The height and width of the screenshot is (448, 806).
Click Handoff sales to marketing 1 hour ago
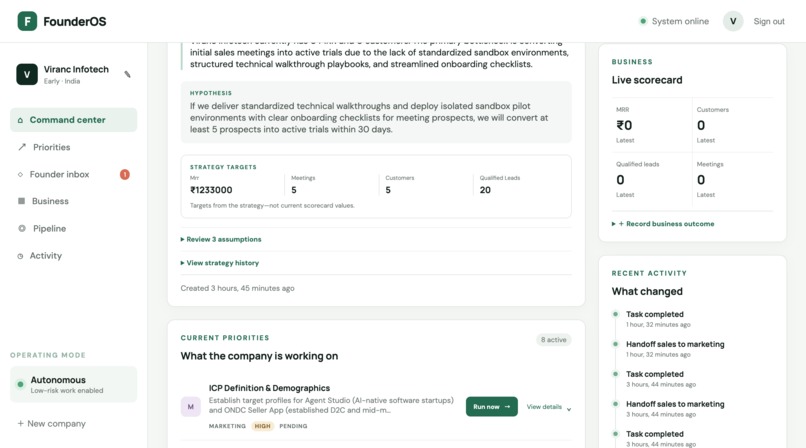[x=675, y=349]
